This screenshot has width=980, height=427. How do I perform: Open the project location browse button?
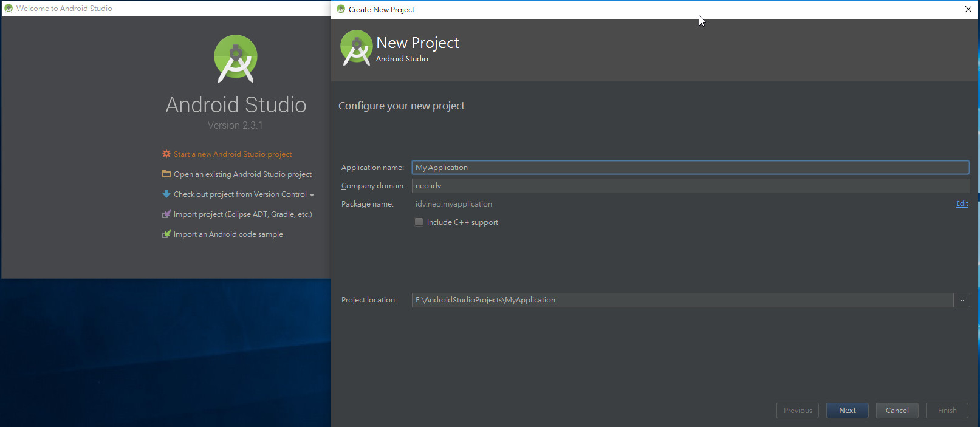[963, 300]
